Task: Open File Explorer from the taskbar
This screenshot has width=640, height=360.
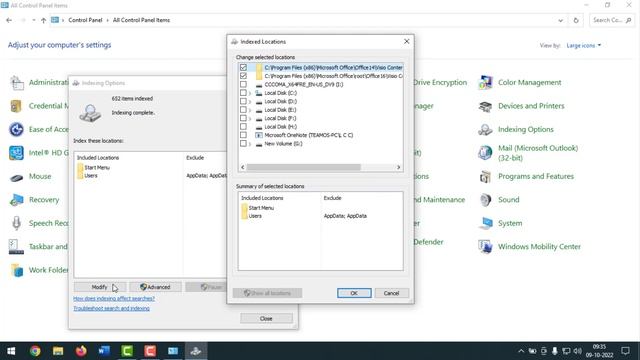Action: click(58, 351)
